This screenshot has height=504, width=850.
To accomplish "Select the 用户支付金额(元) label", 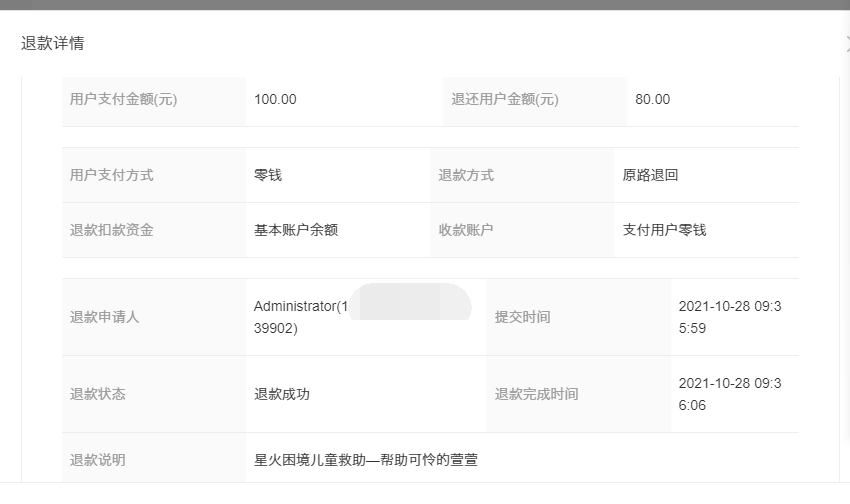I will [124, 99].
